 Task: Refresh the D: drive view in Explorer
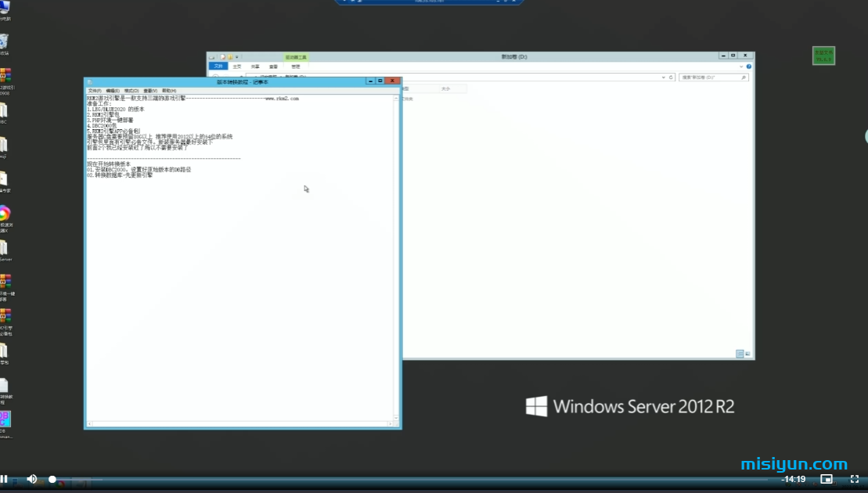coord(671,77)
